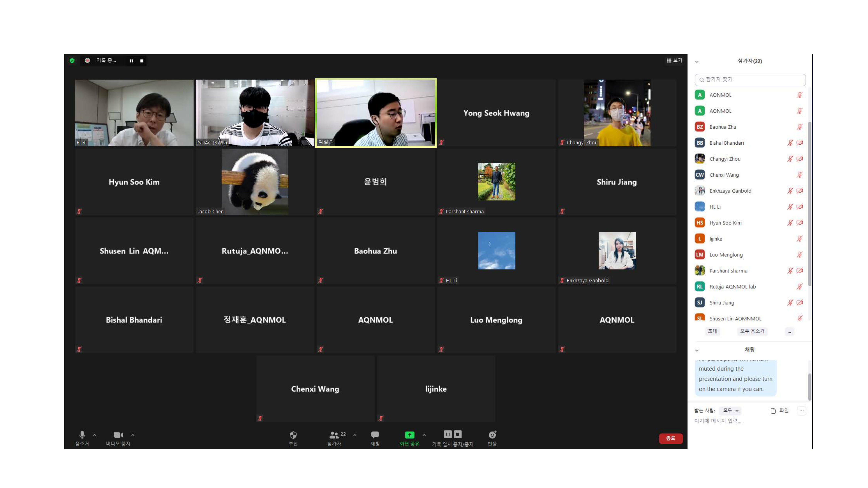
Task: Click the green security shield icon
Action: tap(72, 61)
